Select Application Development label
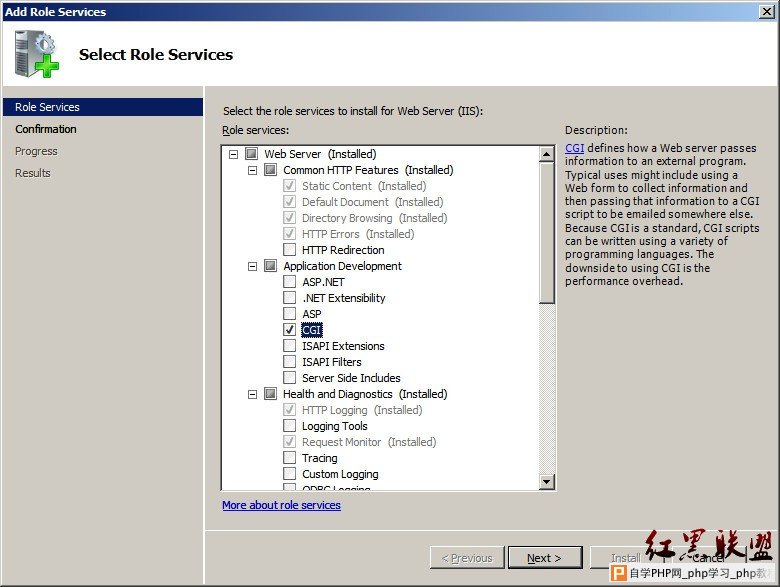Viewport: 780px width, 587px height. pos(343,266)
